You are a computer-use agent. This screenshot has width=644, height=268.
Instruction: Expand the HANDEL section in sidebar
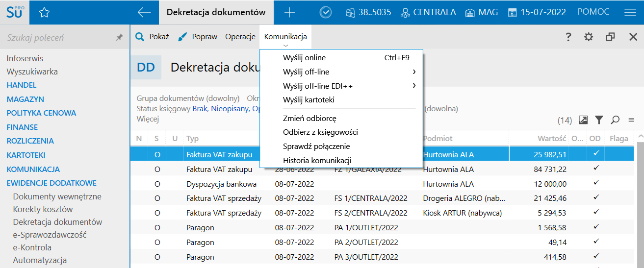[22, 85]
